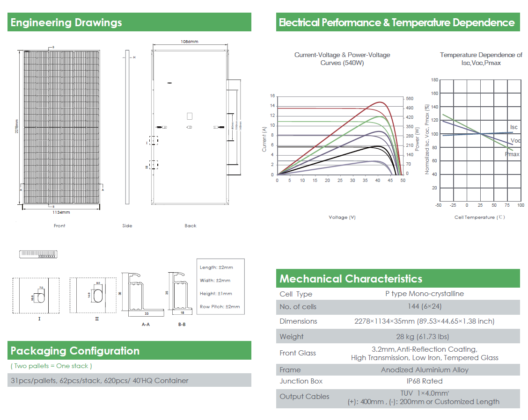The height and width of the screenshot is (420, 528).
Task: Click the Isc label on temperature chart
Action: pos(513,127)
